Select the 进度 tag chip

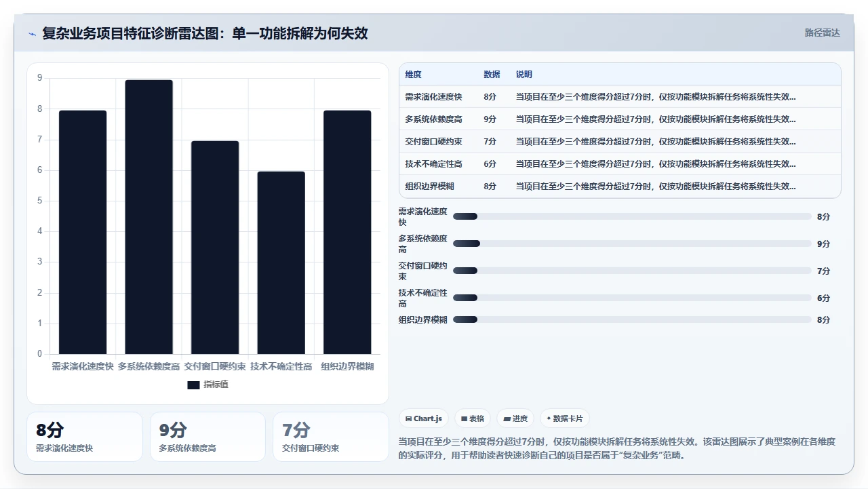515,418
